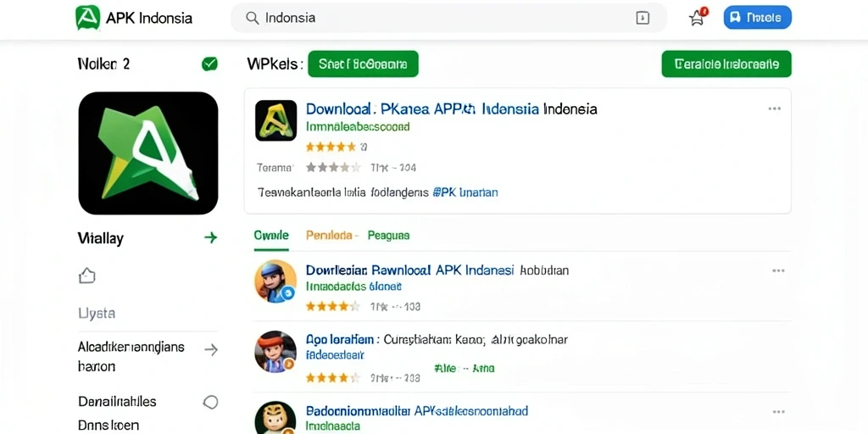Click the green Snat button beside WPkels
This screenshot has width=868, height=434.
363,64
